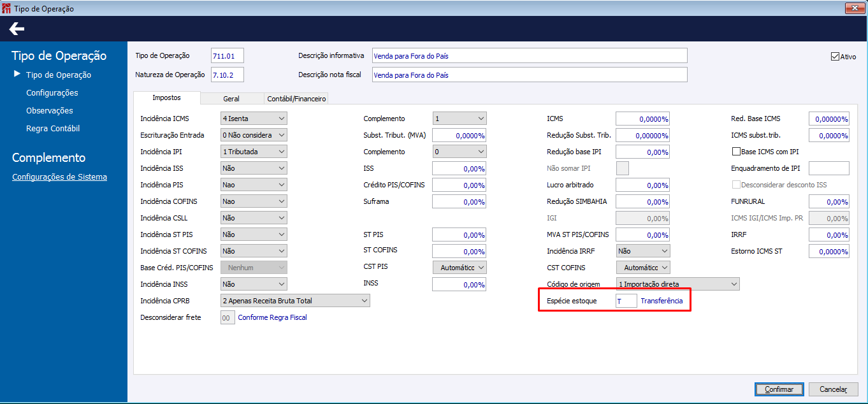Click the Lucro arbitrado field
Image resolution: width=868 pixels, height=404 pixels.
click(x=643, y=185)
